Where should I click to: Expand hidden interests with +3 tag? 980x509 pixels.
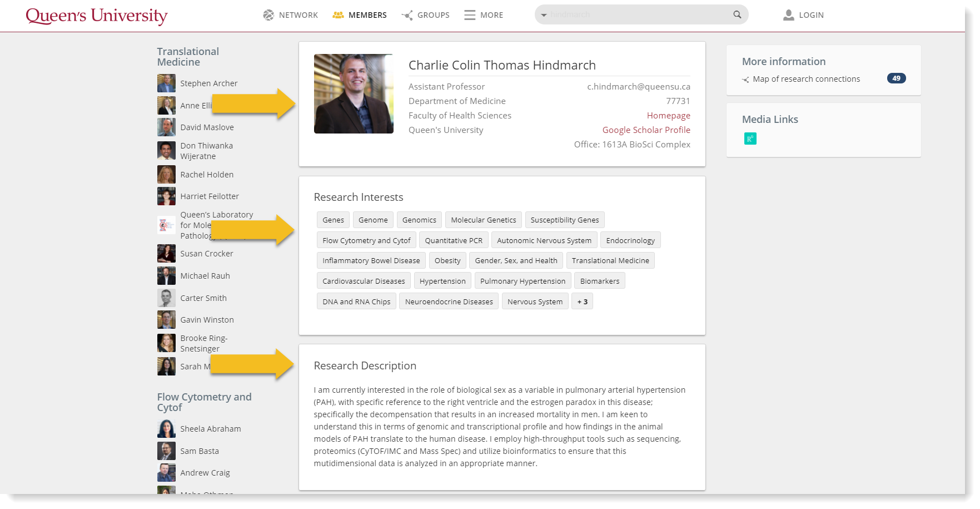582,302
